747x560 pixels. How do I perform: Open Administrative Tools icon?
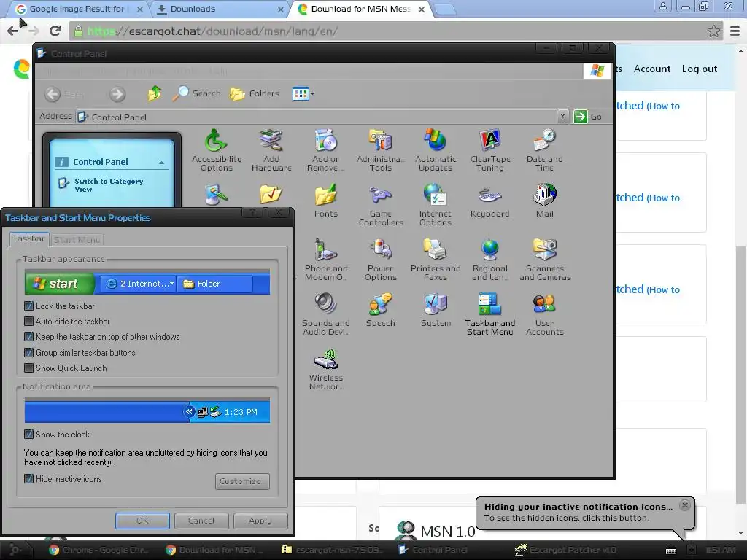[380, 150]
